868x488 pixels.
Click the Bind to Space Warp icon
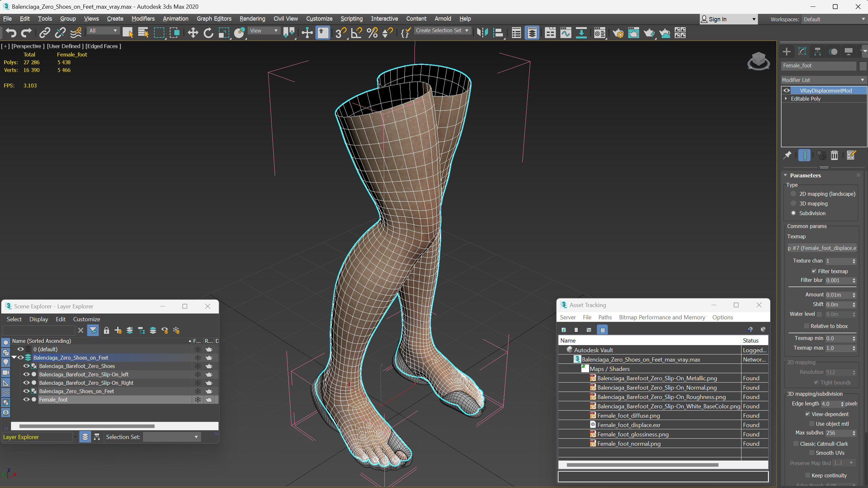pyautogui.click(x=76, y=33)
